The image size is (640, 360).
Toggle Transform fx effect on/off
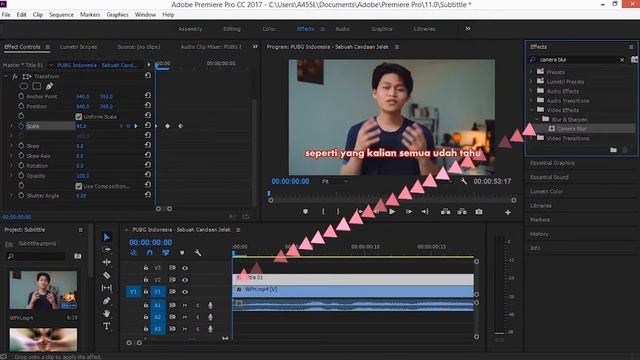[x=15, y=76]
